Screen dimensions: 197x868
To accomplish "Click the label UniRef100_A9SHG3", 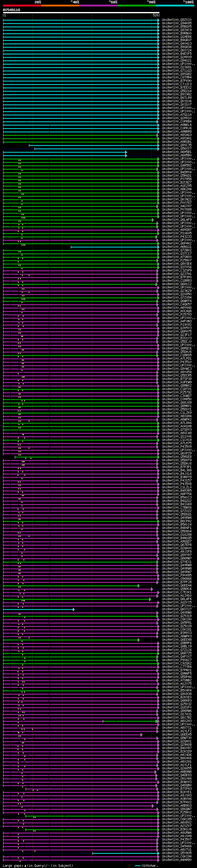I will [x=176, y=135].
